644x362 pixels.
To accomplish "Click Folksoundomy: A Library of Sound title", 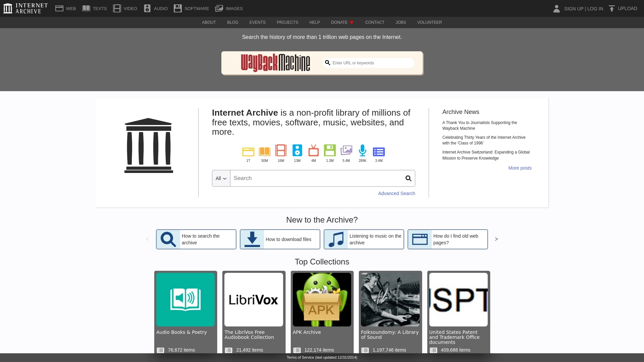I will pos(390,335).
